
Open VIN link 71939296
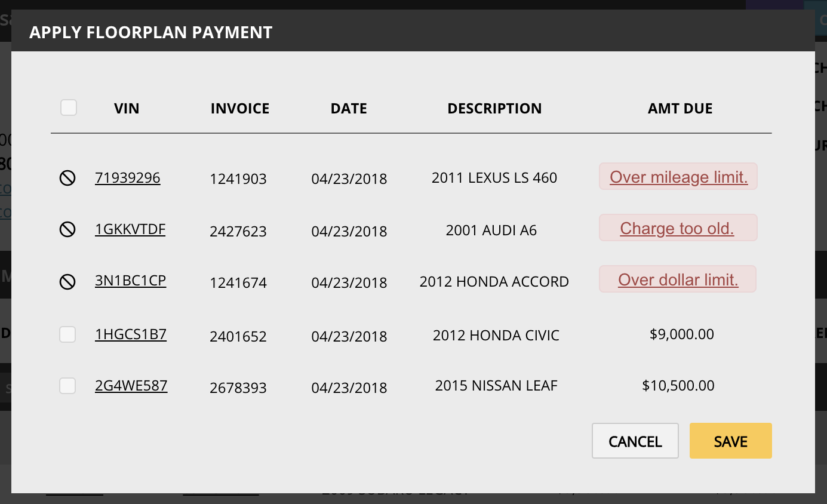point(127,178)
